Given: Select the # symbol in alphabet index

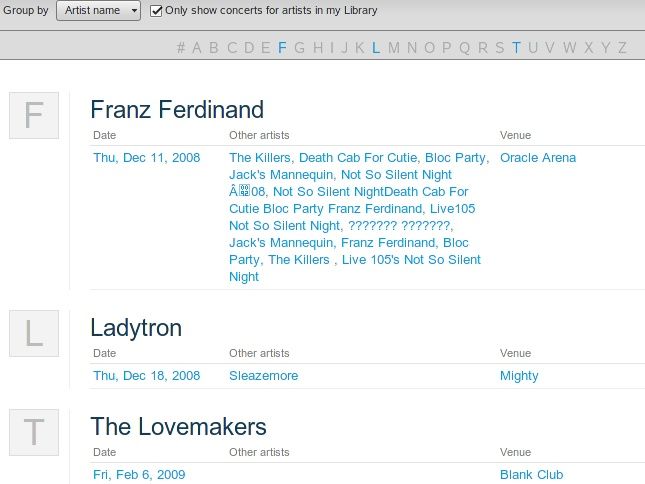Looking at the screenshot, I should [181, 47].
